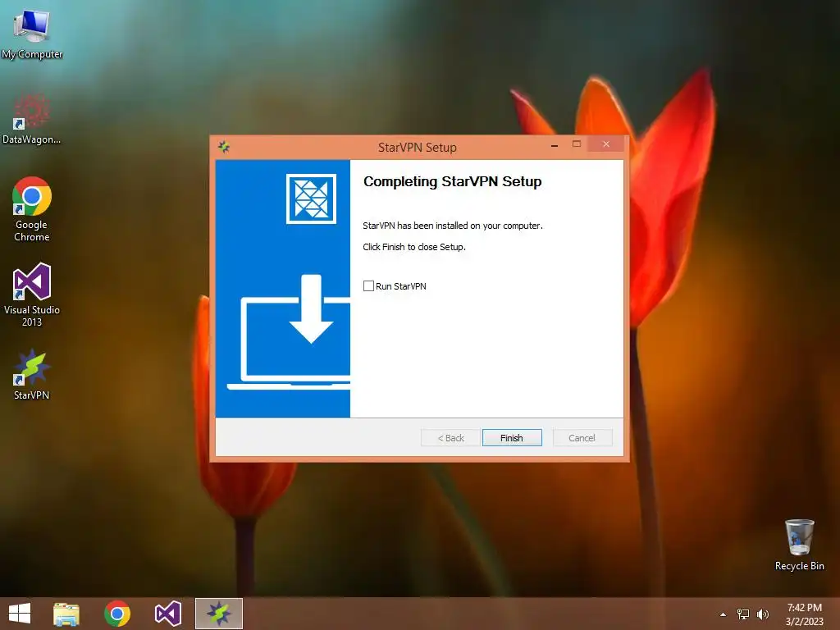840x630 pixels.
Task: Click the Cancel button in Setup
Action: pyautogui.click(x=582, y=438)
